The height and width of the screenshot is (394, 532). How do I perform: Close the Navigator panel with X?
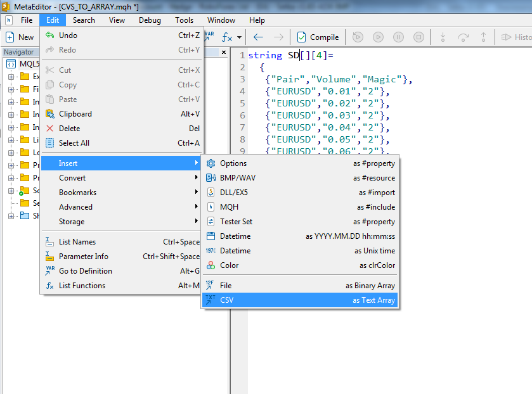(224, 52)
